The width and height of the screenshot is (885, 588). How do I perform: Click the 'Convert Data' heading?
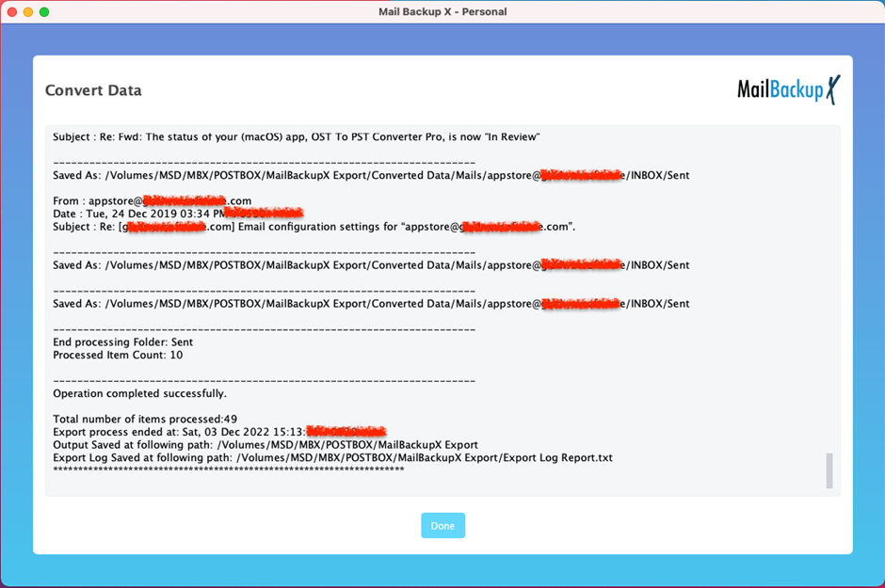(x=93, y=90)
